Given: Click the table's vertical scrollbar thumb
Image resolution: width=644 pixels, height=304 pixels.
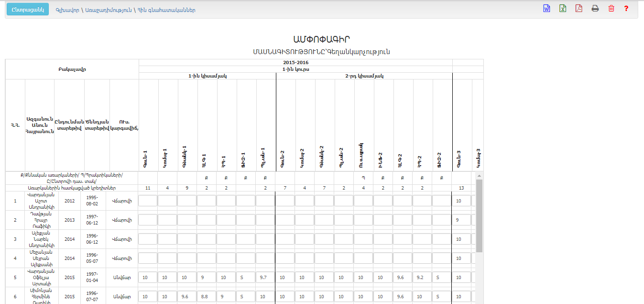Looking at the screenshot, I should (x=479, y=215).
